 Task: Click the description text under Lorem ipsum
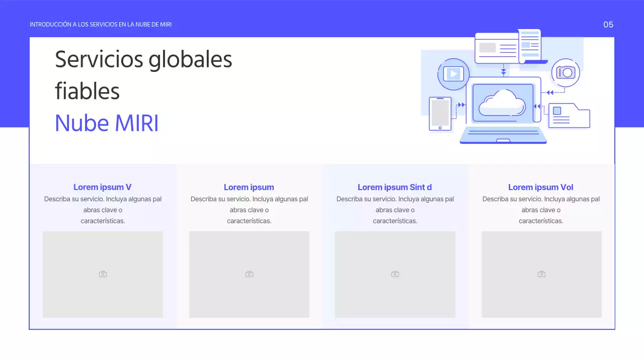tap(249, 210)
